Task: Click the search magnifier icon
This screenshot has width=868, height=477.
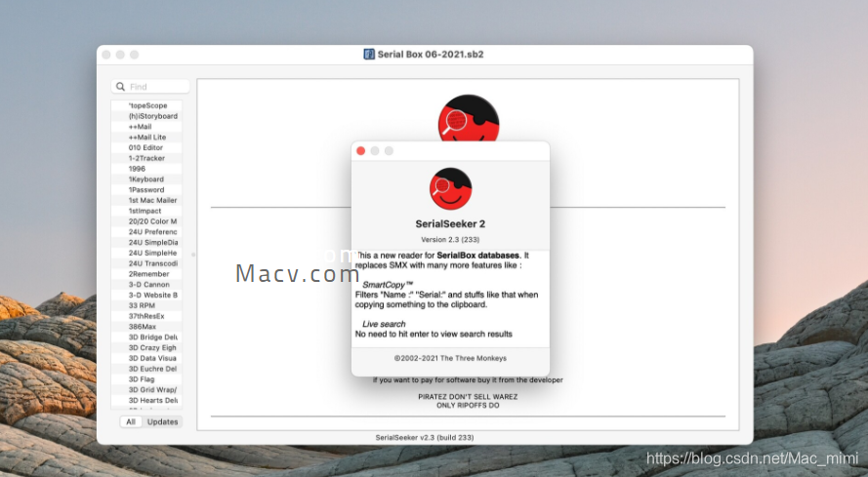Action: [x=120, y=86]
